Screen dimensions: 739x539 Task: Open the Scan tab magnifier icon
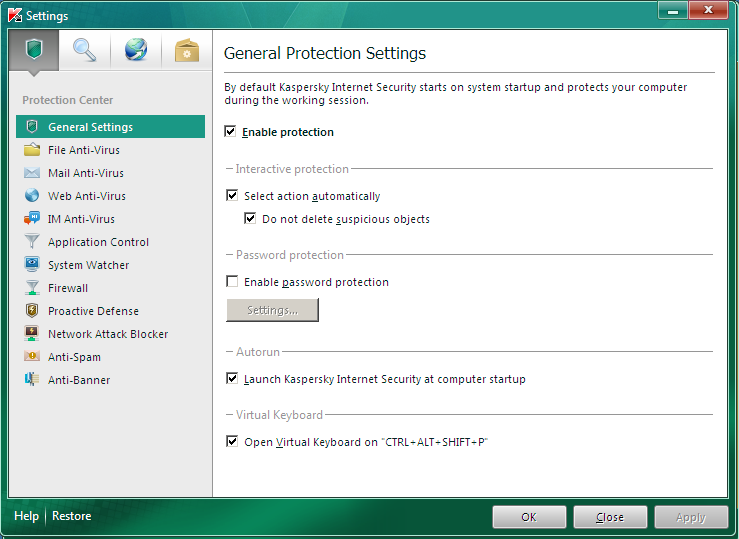[x=85, y=50]
